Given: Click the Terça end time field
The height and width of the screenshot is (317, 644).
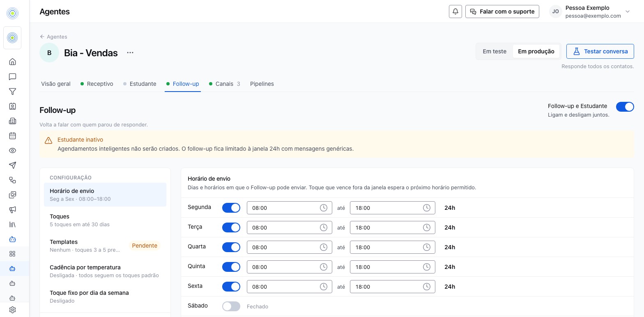Looking at the screenshot, I should (392, 227).
